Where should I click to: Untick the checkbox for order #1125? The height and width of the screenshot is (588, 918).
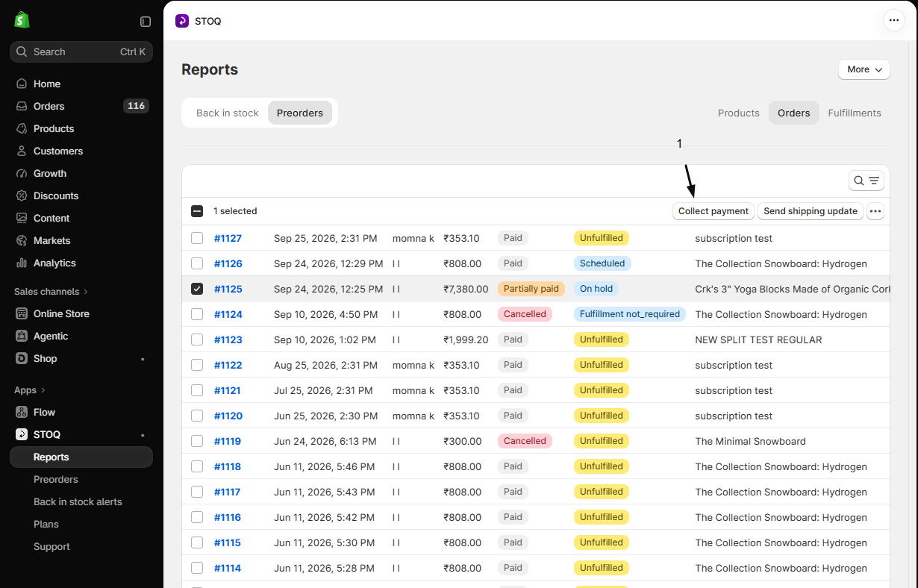pos(197,289)
